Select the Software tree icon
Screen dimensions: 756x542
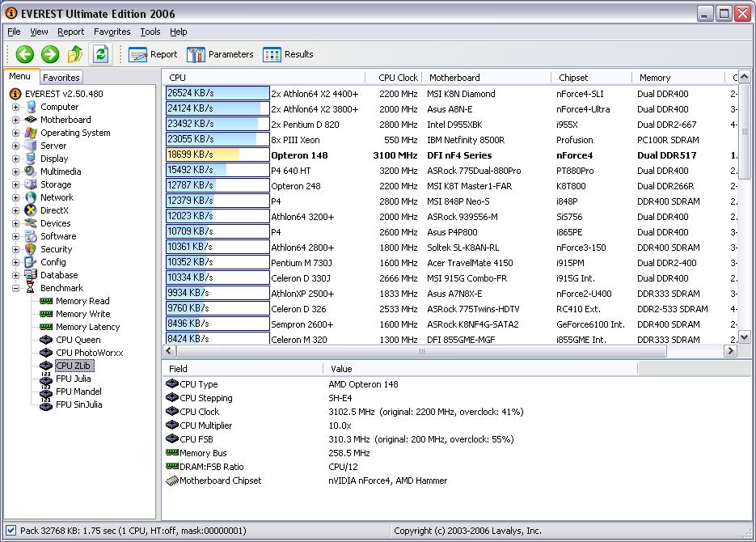31,236
